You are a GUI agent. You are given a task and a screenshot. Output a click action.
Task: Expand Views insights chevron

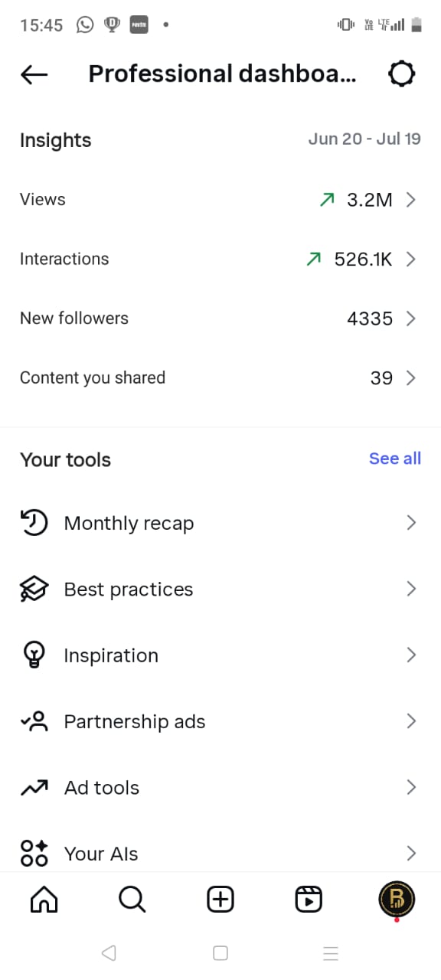click(411, 200)
